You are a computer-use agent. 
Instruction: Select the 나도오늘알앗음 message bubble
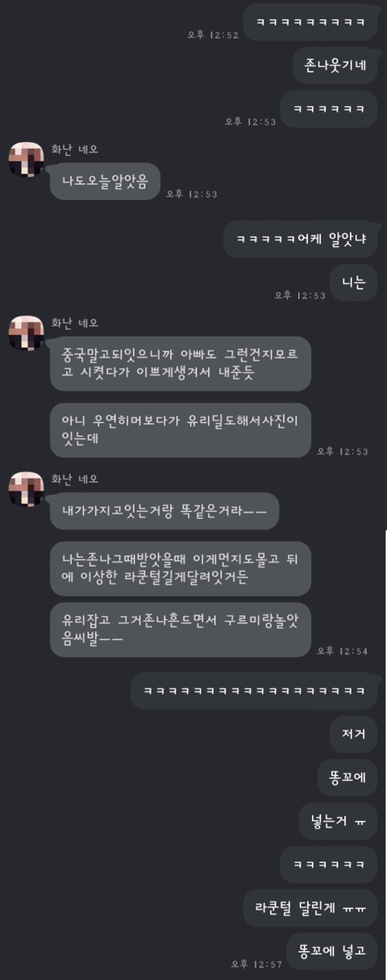pos(105,182)
